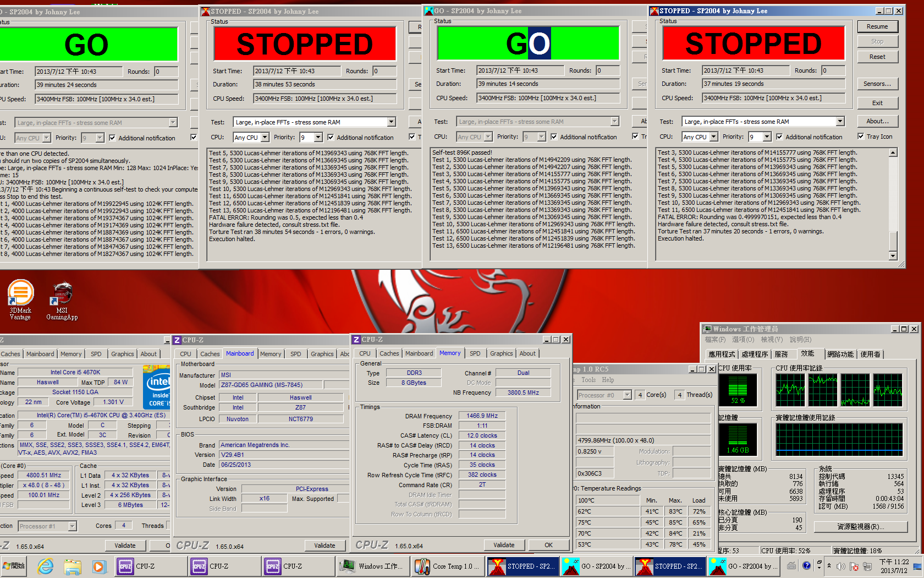The image size is (924, 578).
Task: Open the Processor #0 dropdown in Core Temp
Action: (x=627, y=395)
